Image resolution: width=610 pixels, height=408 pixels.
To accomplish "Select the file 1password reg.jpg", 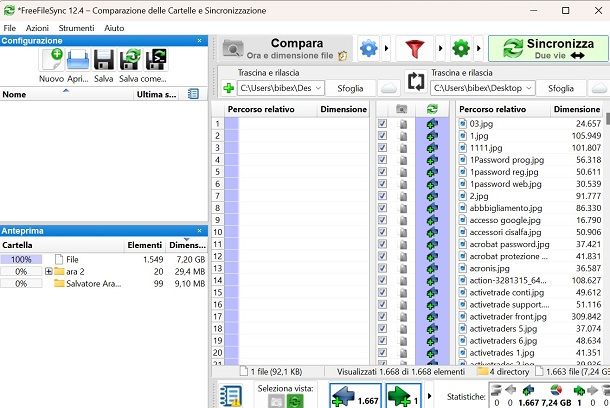I will 504,172.
